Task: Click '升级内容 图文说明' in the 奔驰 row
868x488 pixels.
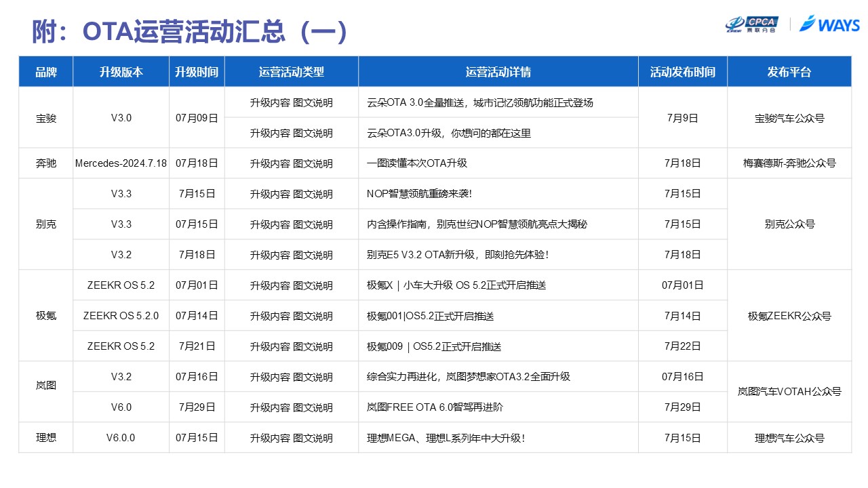Action: (292, 163)
